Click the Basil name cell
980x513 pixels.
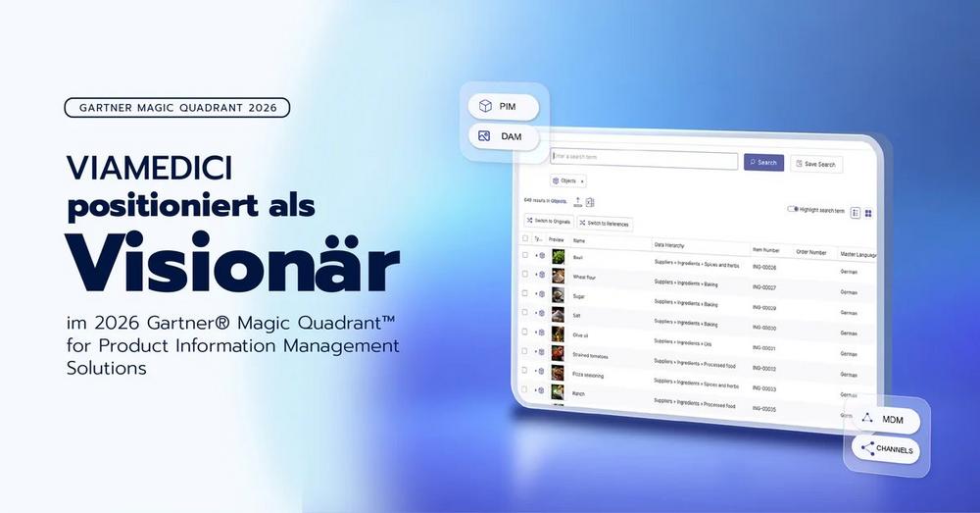pos(578,257)
